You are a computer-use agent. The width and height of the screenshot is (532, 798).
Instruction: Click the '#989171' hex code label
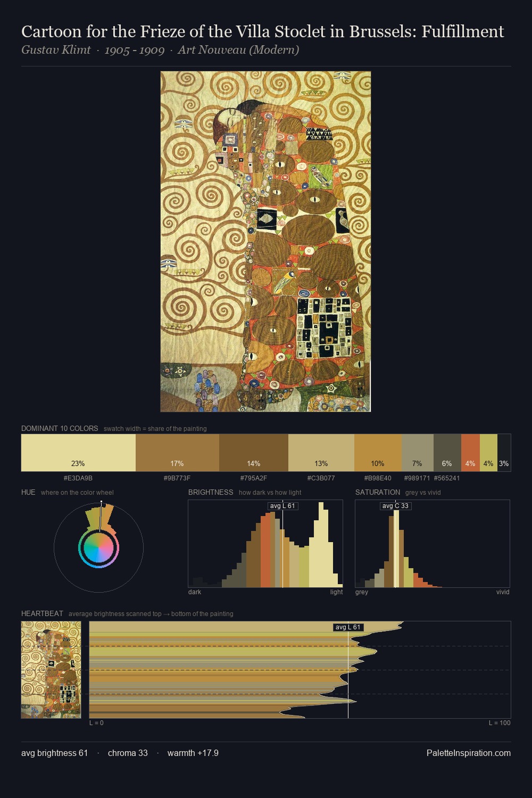coord(417,478)
